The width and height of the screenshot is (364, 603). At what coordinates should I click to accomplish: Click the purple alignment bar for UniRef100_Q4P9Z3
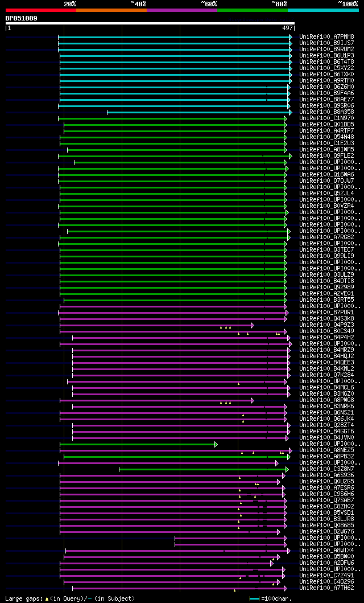tap(157, 325)
